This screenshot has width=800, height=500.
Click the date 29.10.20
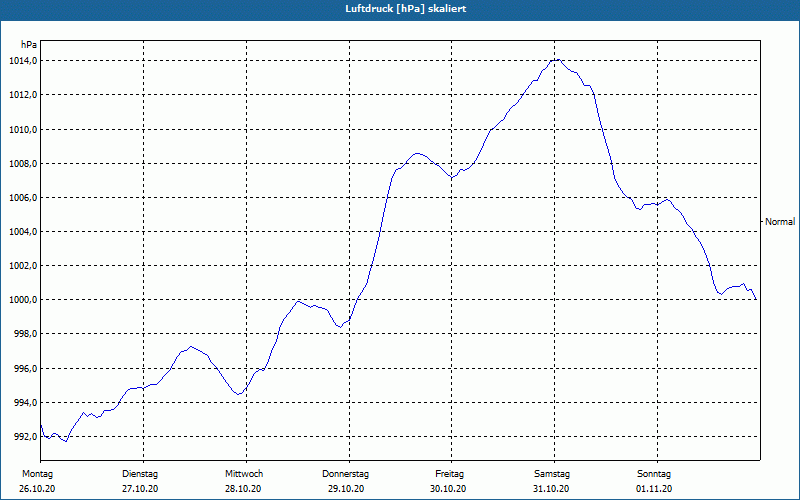point(346,489)
